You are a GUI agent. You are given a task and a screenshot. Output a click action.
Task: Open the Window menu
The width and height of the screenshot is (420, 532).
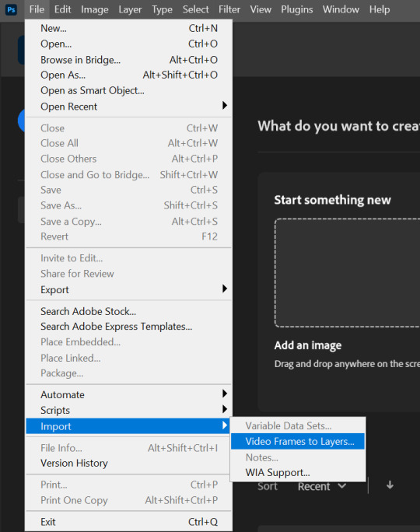coord(341,9)
